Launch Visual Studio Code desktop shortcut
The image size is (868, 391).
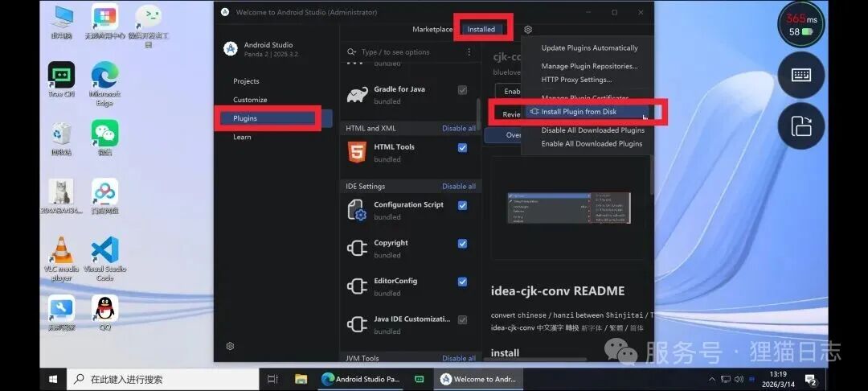104,258
